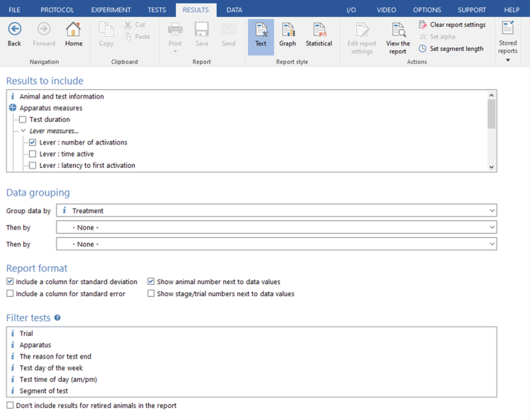Click the Filter tests help icon

57,318
